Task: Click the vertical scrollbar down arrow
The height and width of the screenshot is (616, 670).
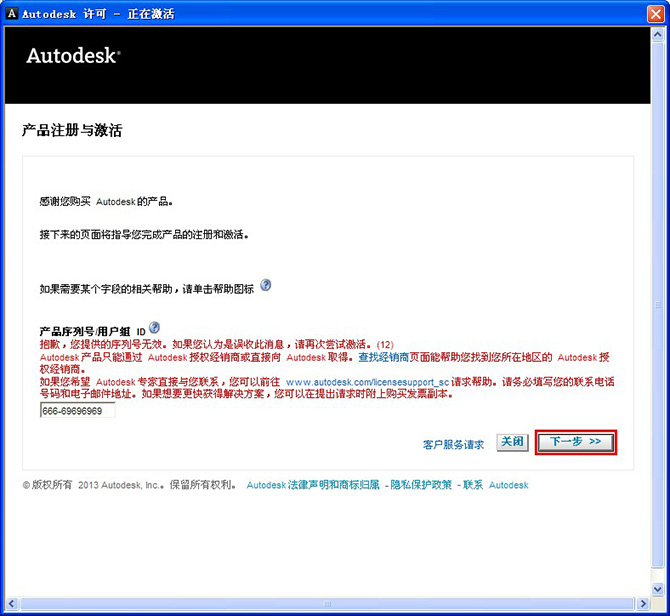Action: [x=658, y=589]
